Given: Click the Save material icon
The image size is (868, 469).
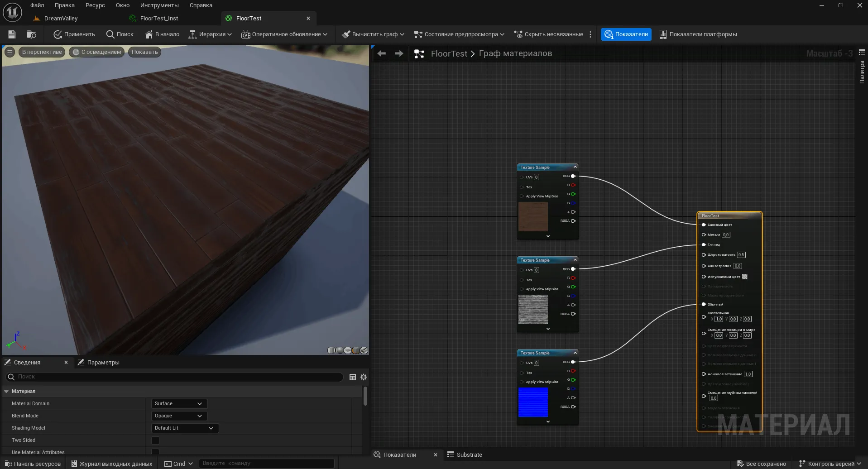Looking at the screenshot, I should (12, 34).
